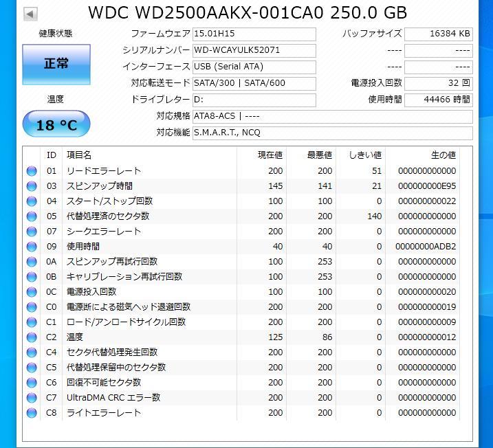Click the previous-disk arrow beside the drive title
The image size is (493, 448).
30,14
